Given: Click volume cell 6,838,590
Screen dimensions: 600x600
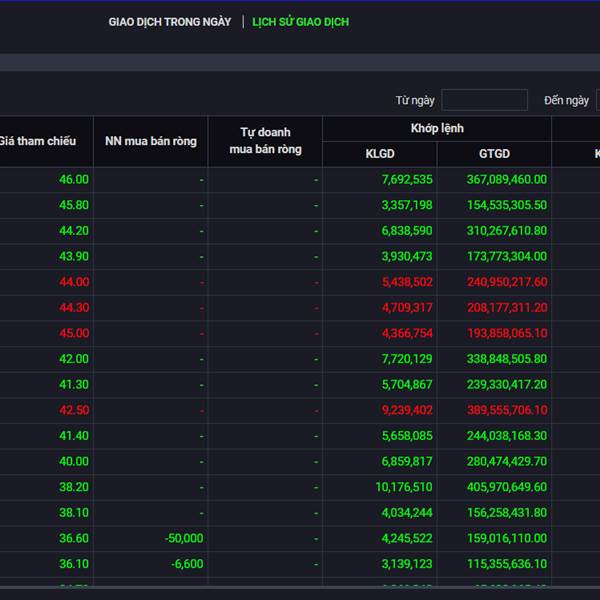Looking at the screenshot, I should pos(407,231).
